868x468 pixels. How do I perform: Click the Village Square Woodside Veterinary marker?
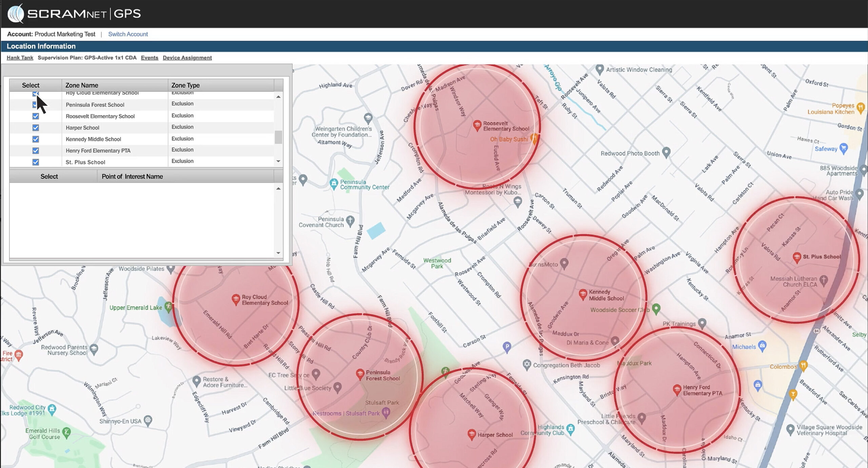tap(790, 430)
